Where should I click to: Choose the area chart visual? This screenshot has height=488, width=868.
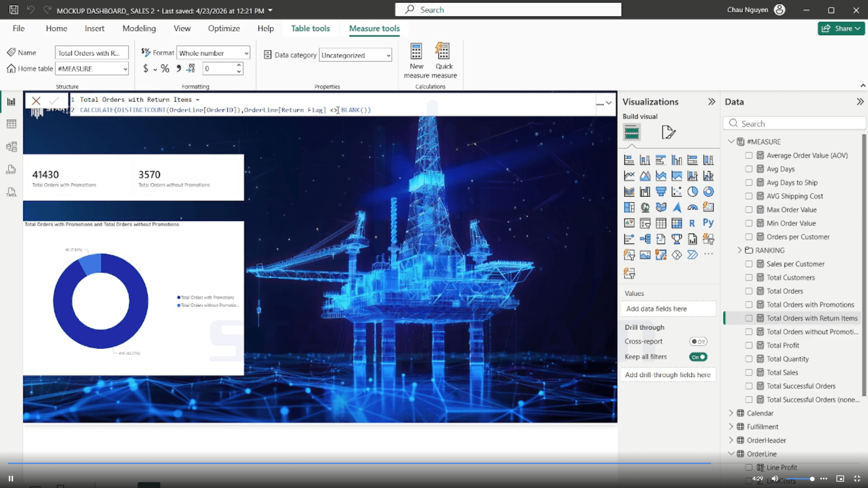click(645, 176)
